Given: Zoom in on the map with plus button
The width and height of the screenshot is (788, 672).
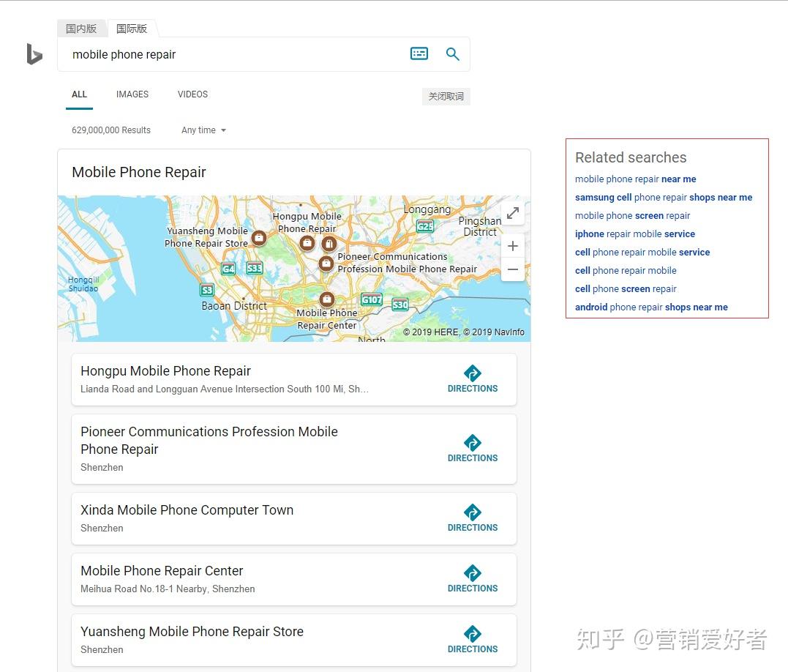Looking at the screenshot, I should tap(513, 246).
